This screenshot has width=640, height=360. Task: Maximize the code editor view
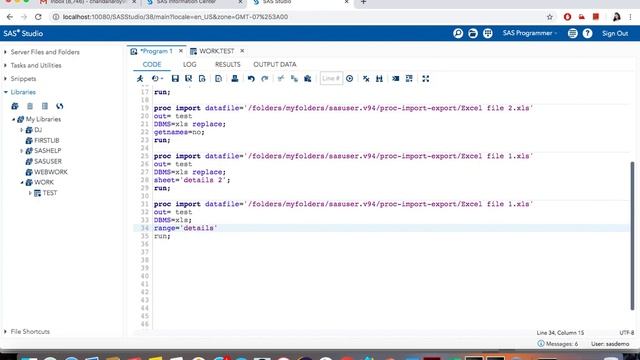(x=426, y=79)
